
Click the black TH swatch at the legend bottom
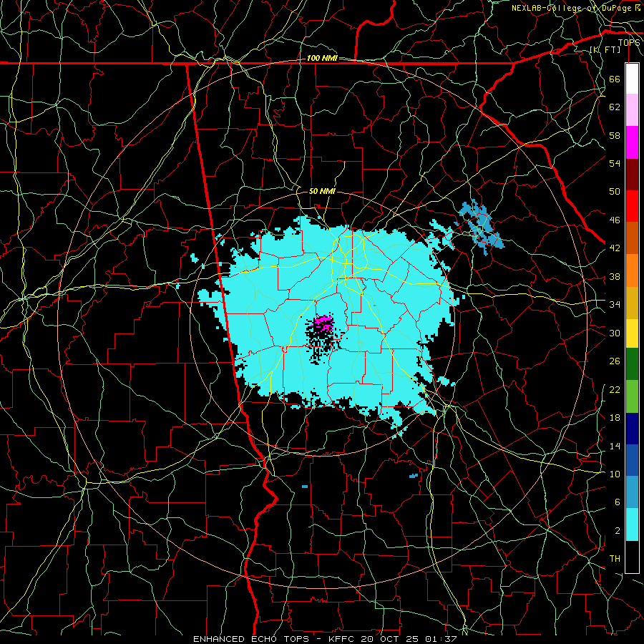tap(632, 557)
